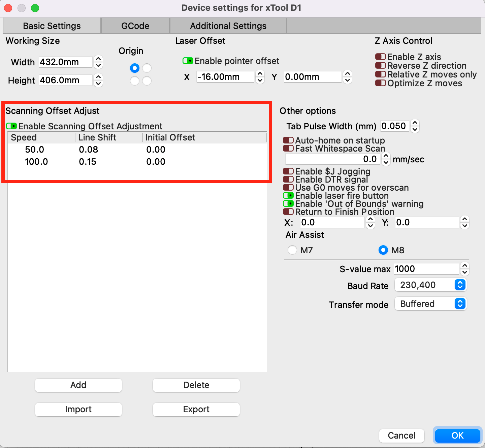
Task: Select the bottom-left Origin radio button
Action: 135,81
